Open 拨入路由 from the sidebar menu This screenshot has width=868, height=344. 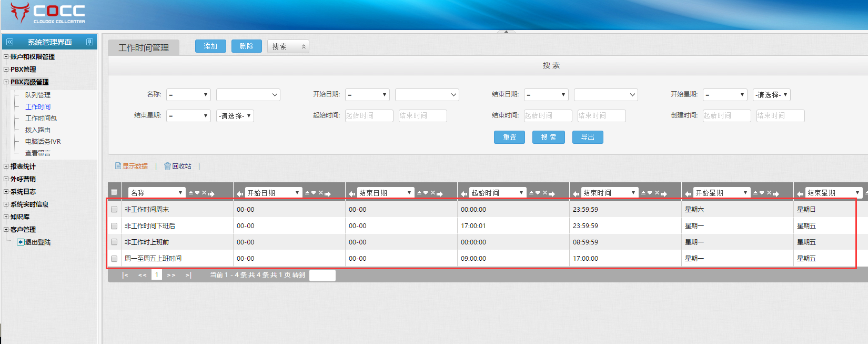(x=37, y=130)
